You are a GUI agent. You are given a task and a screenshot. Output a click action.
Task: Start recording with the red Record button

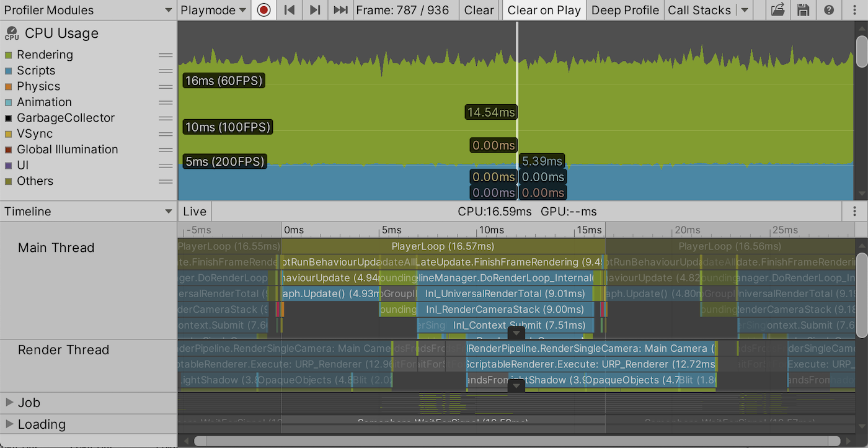click(x=263, y=10)
